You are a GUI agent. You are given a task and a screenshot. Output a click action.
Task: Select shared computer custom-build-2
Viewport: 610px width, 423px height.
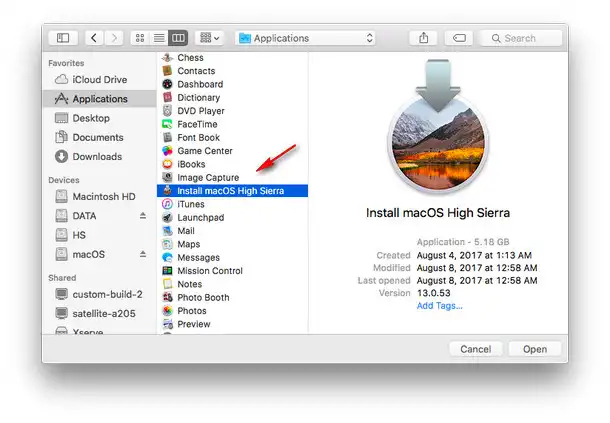coord(100,294)
